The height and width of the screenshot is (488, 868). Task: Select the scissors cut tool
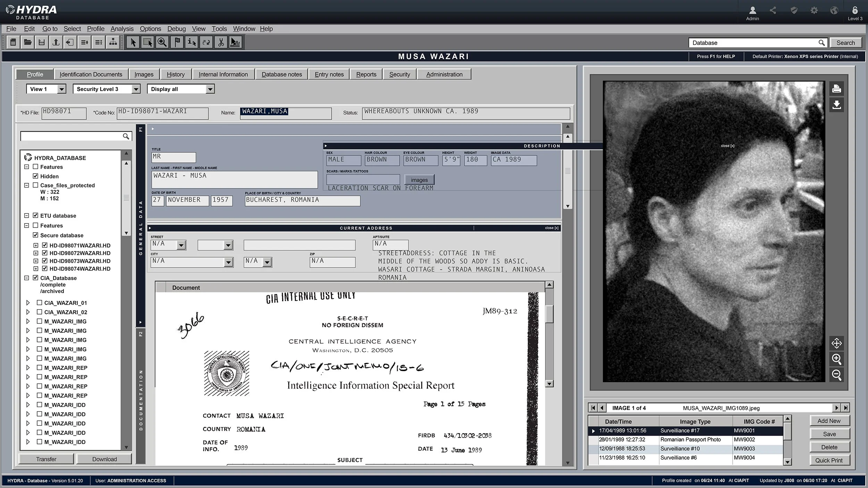pyautogui.click(x=221, y=42)
